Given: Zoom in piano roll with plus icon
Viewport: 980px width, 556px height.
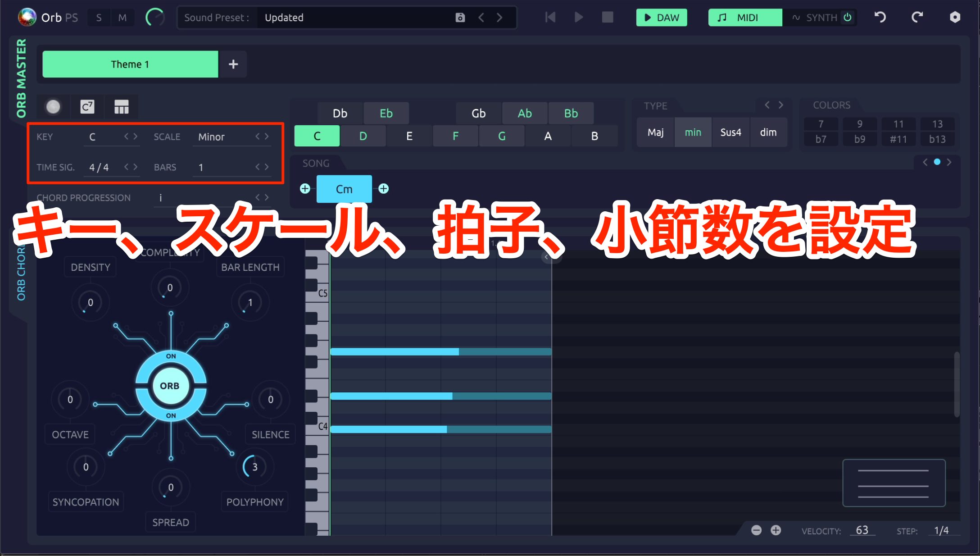Looking at the screenshot, I should tap(776, 530).
